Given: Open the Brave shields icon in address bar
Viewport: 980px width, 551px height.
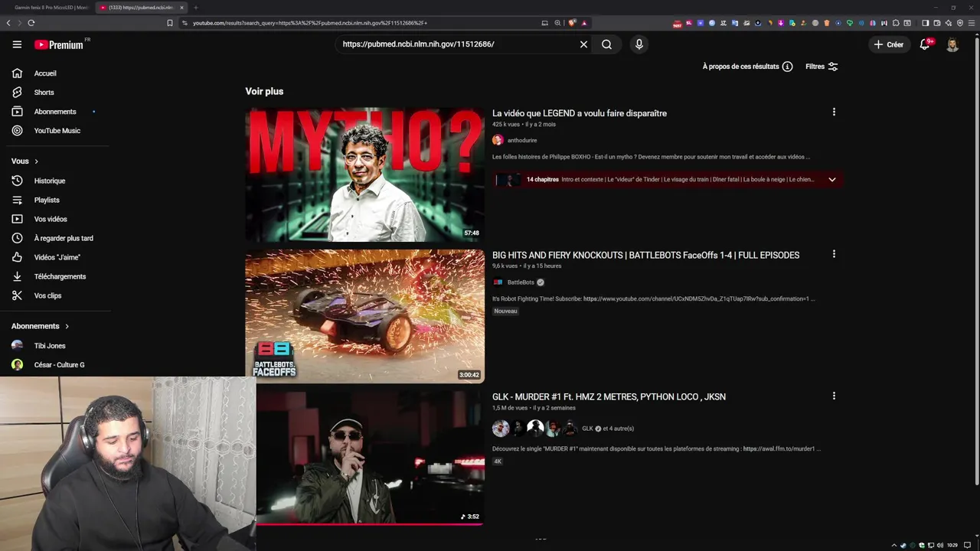Looking at the screenshot, I should [x=573, y=23].
